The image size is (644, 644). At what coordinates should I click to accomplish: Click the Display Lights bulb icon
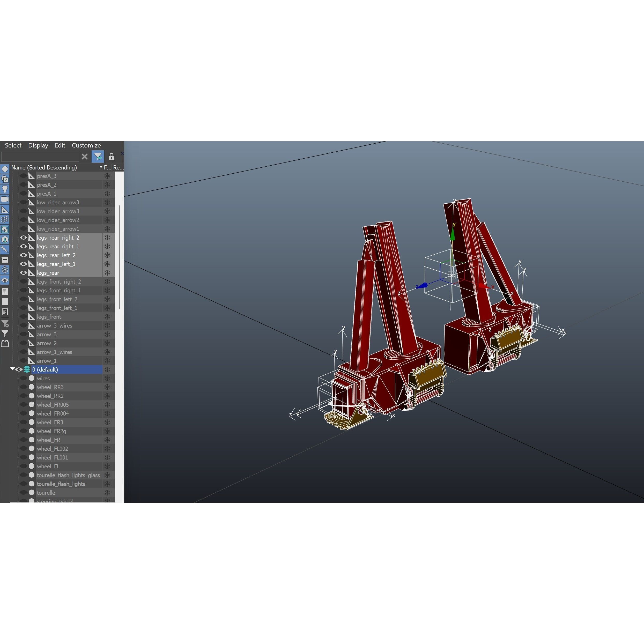(x=5, y=189)
